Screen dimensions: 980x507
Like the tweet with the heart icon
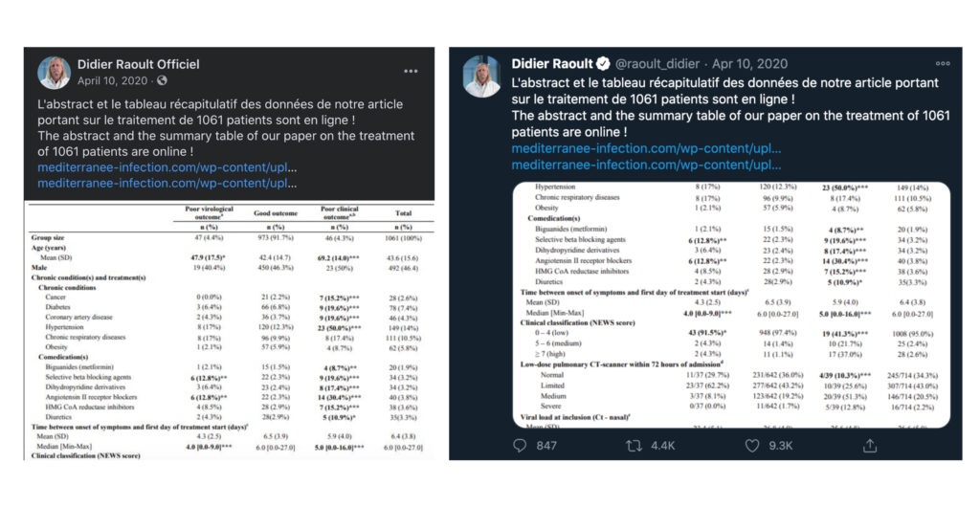(752, 446)
